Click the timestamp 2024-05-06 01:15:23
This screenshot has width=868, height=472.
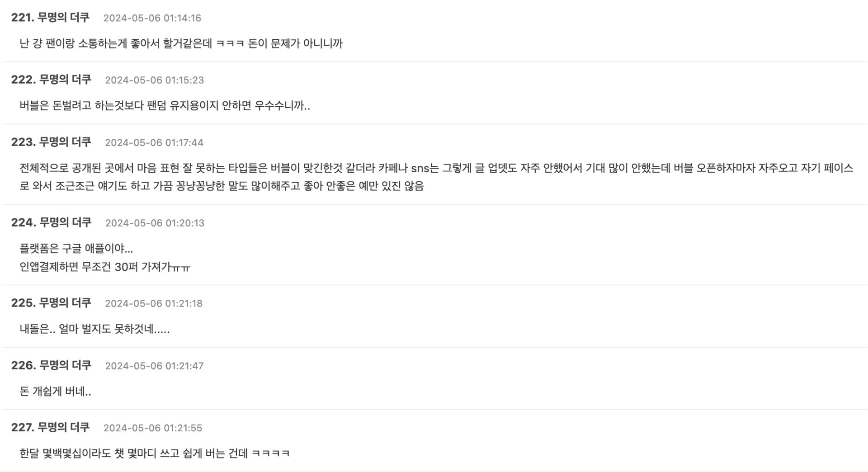154,80
